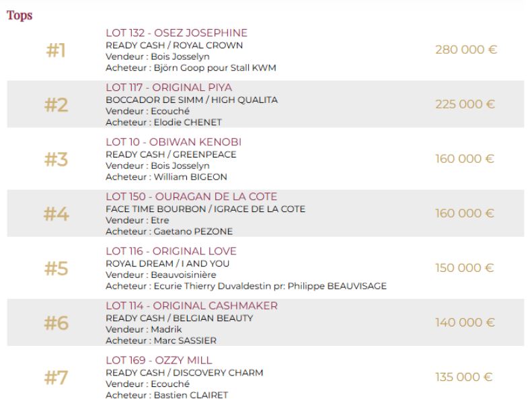Select the 135 000 € price
This screenshot has width=532, height=420.
[465, 377]
